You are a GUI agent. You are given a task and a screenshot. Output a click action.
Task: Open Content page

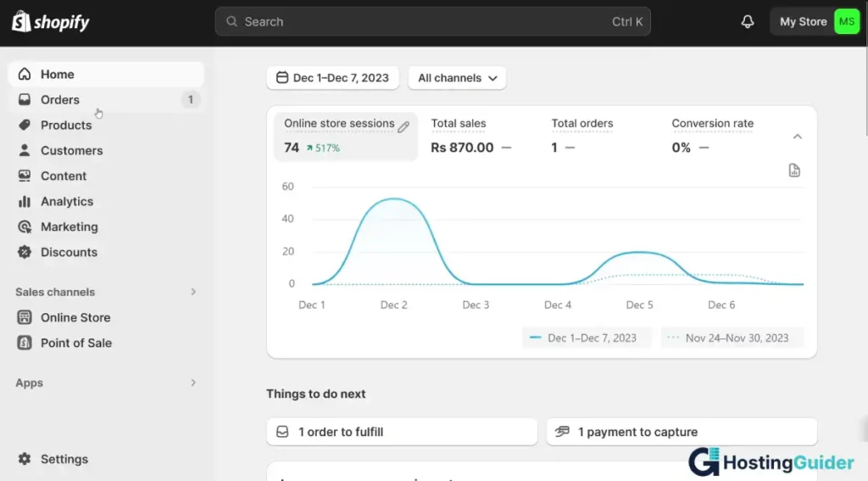coord(106,176)
